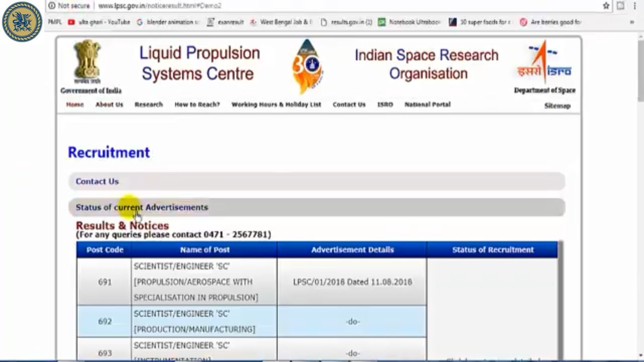Screen dimensions: 644x362
Task: Click Liquid Propulsion Systems Centre heading
Action: (x=199, y=63)
